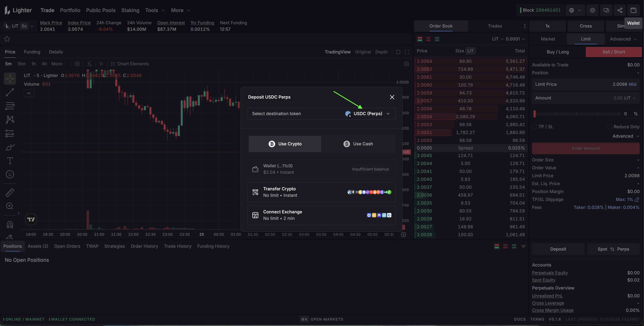The width and height of the screenshot is (644, 326).
Task: Click the Deposit button
Action: [x=558, y=249]
